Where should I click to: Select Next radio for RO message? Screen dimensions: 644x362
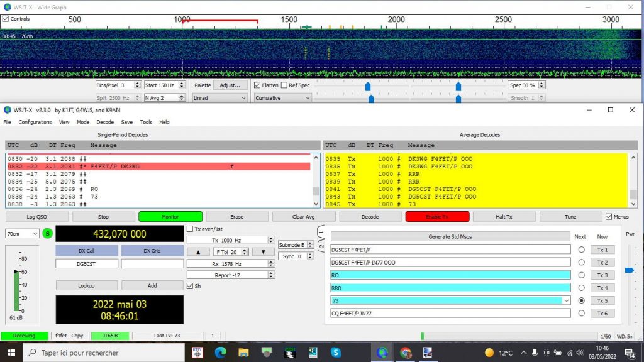(581, 275)
